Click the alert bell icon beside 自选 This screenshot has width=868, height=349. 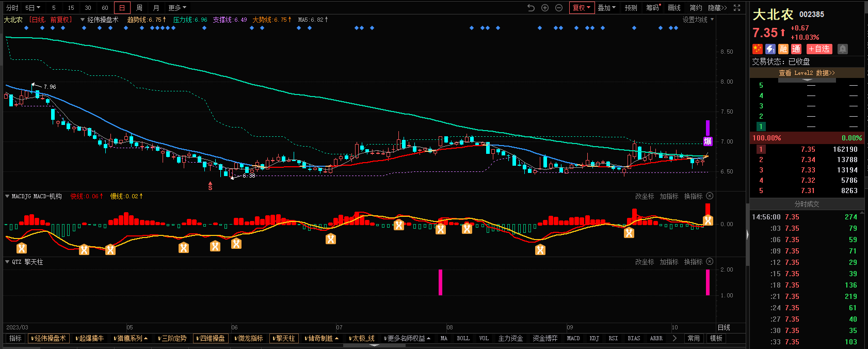(x=843, y=49)
